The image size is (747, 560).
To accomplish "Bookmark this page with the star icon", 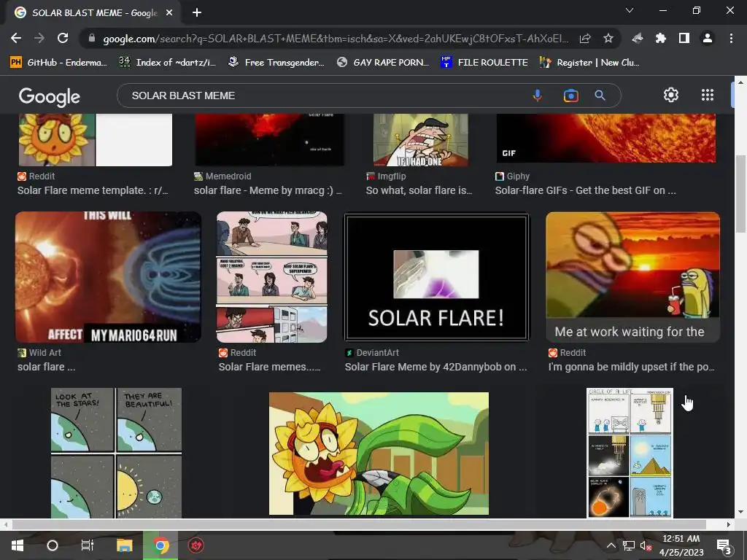I will click(x=608, y=38).
